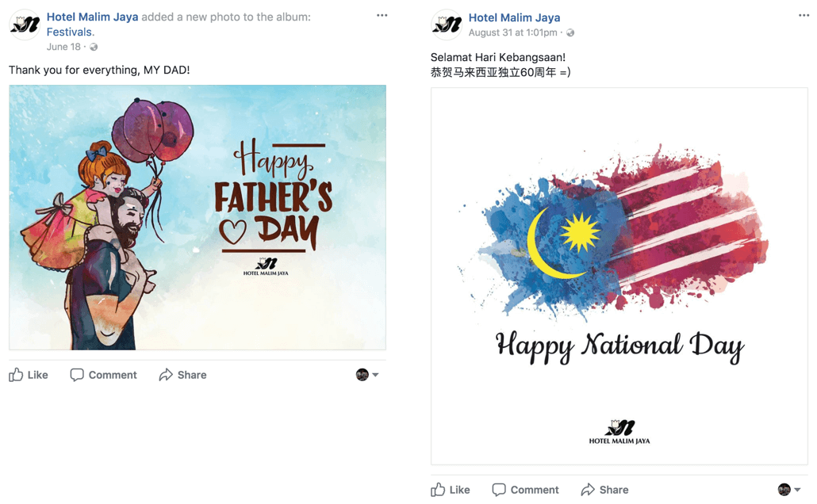The image size is (817, 504).
Task: Open Hotel Malim Jaya page from left post
Action: point(92,17)
